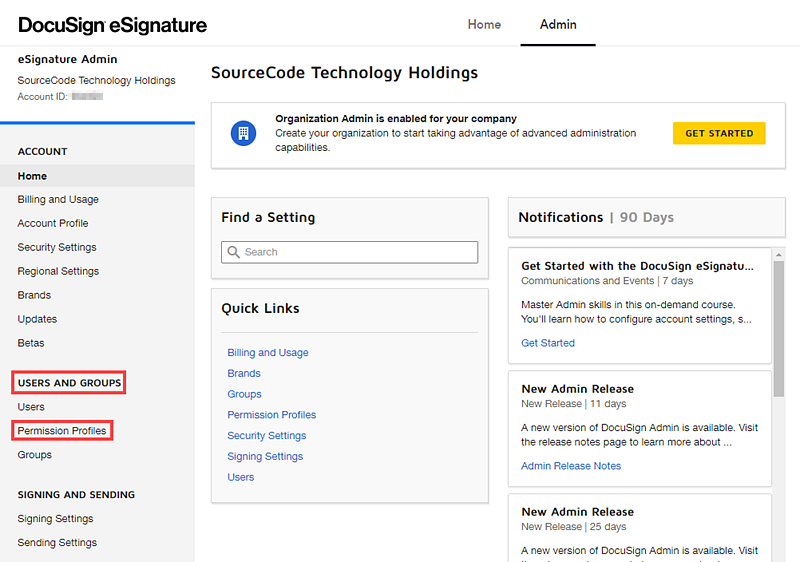Open Security Settings in the sidebar
This screenshot has height=562, width=800.
coord(57,247)
